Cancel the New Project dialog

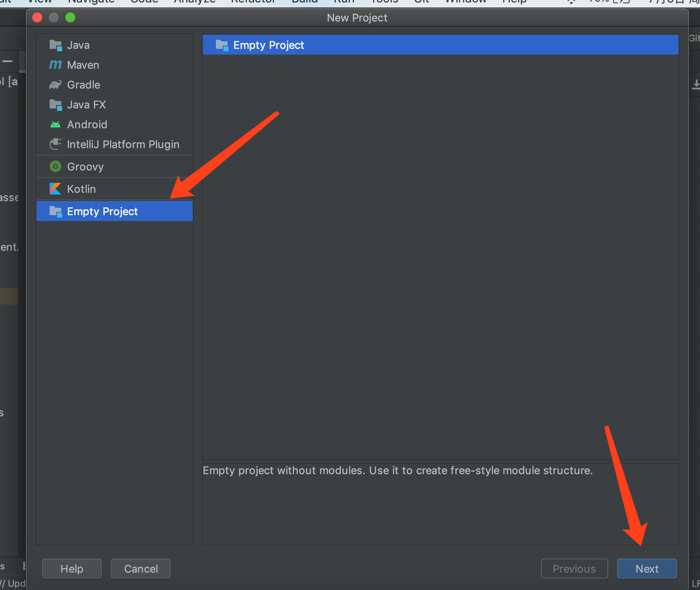(141, 568)
